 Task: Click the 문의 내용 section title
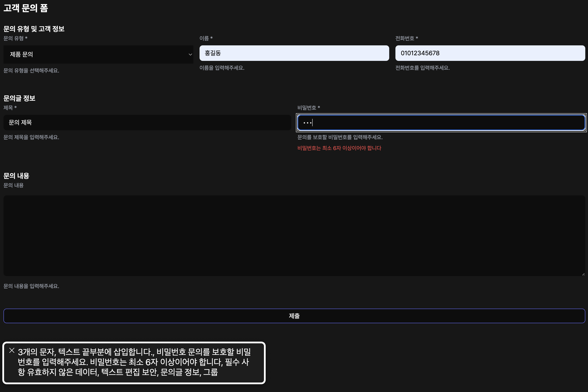point(16,176)
